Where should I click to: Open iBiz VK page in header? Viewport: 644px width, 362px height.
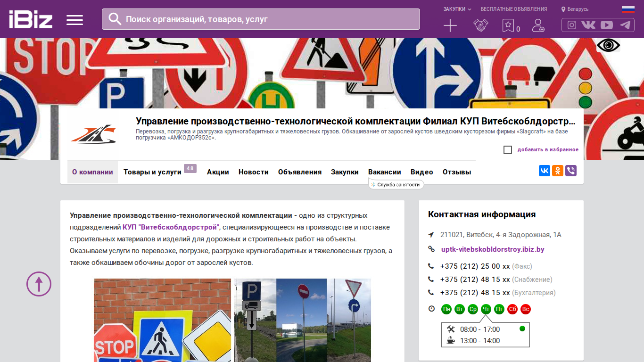[588, 25]
